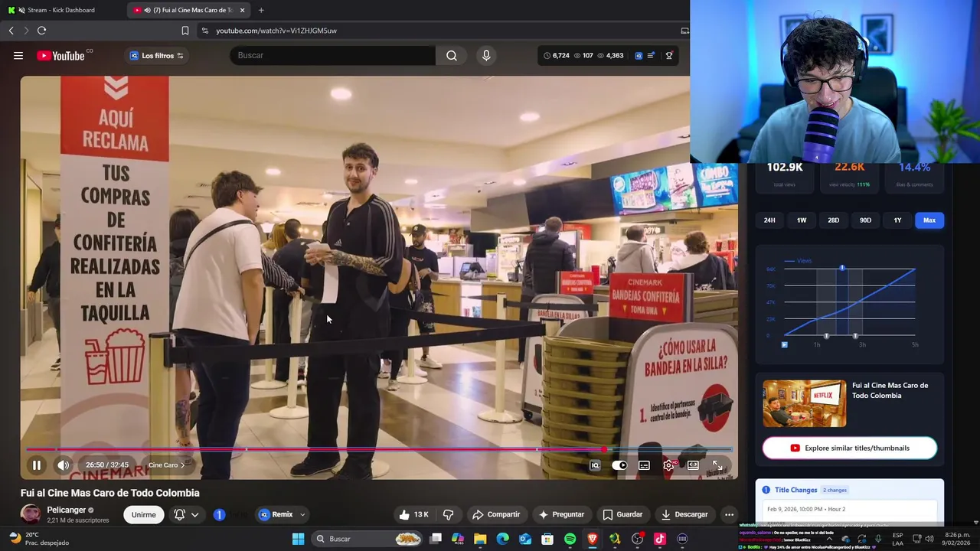Select the 90D time range
Screen dimensions: 980x551
865,220
